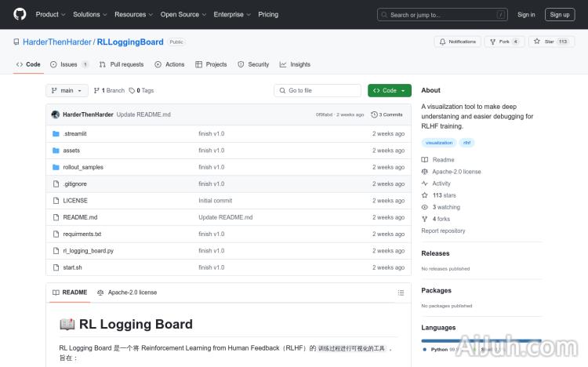Open the main branch selector
The height and width of the screenshot is (367, 588).
click(67, 90)
